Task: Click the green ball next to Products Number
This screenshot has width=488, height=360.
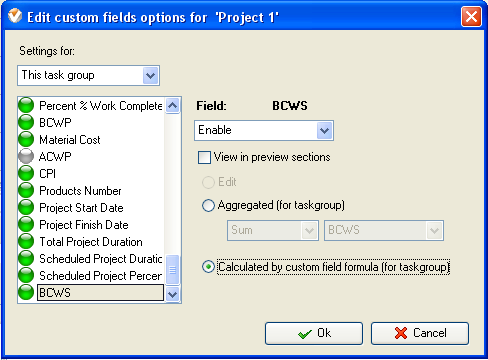Action: tap(26, 190)
